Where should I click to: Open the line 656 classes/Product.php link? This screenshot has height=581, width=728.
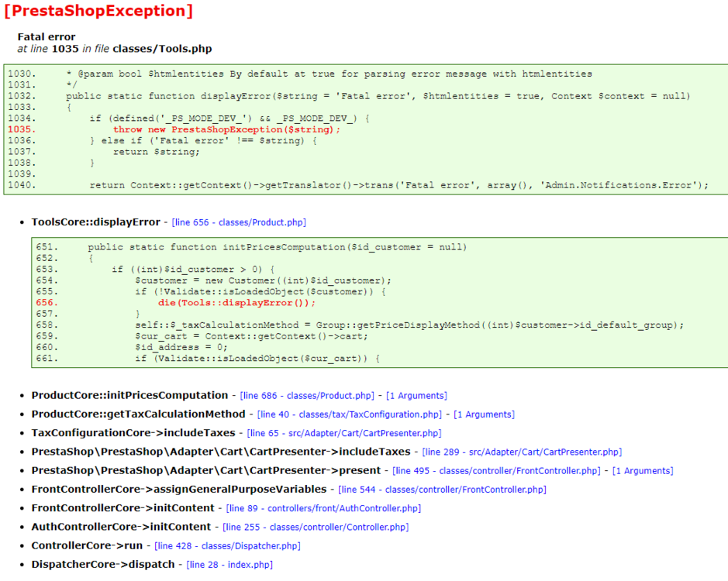pos(239,222)
